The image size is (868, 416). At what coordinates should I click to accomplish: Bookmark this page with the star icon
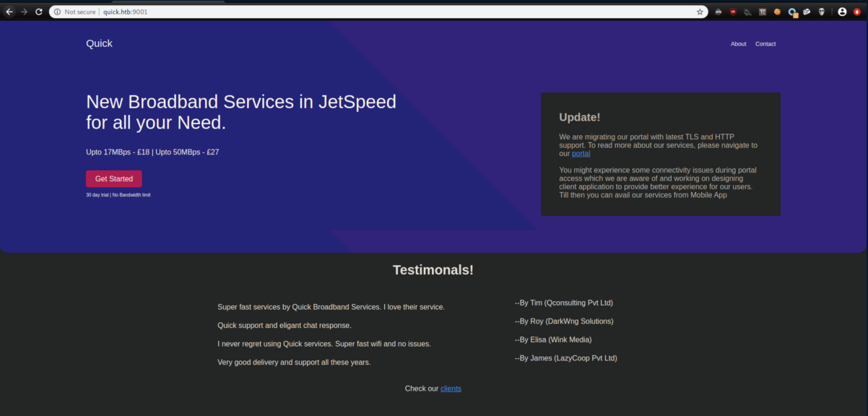(x=700, y=12)
